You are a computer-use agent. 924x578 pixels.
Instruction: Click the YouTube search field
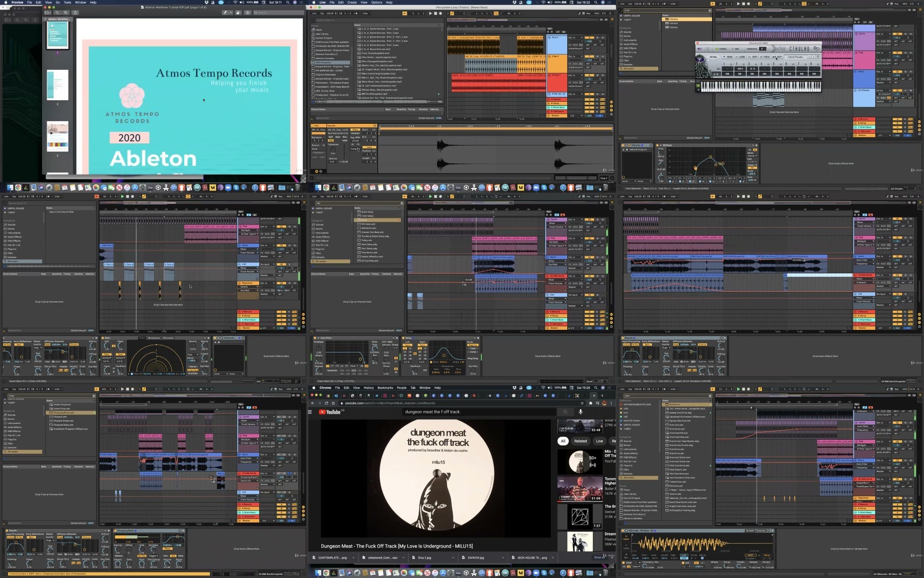(x=480, y=412)
